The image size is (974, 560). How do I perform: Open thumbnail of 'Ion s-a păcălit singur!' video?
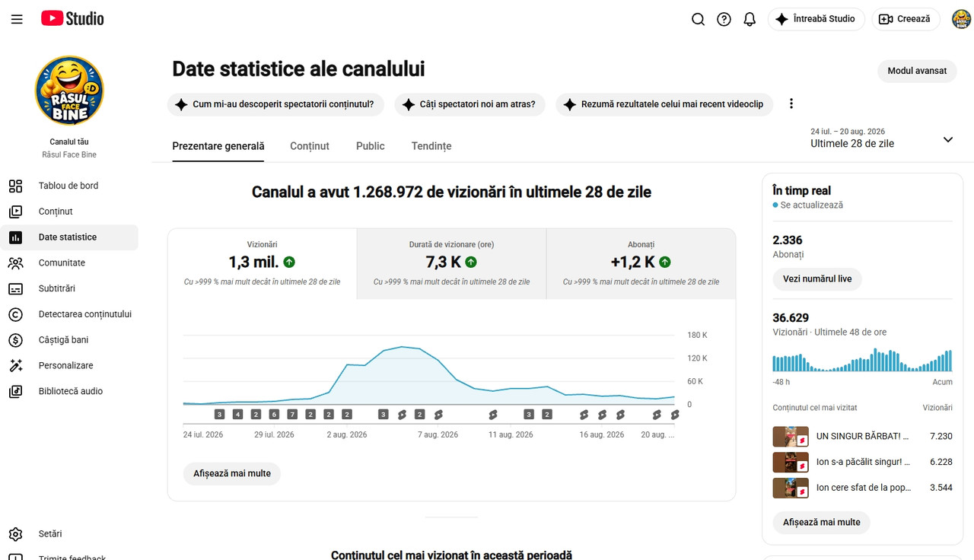(791, 463)
